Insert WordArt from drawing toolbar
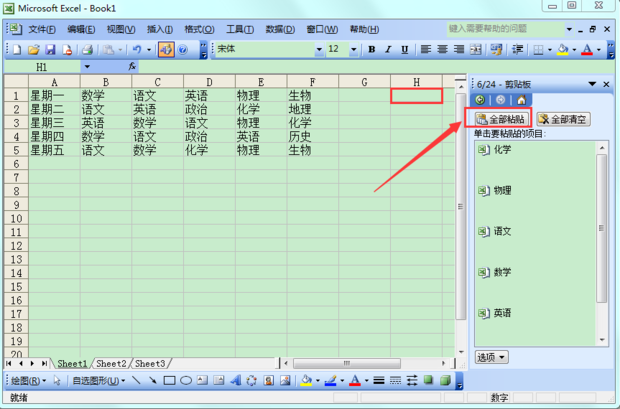Image resolution: width=620 pixels, height=409 pixels. point(236,381)
